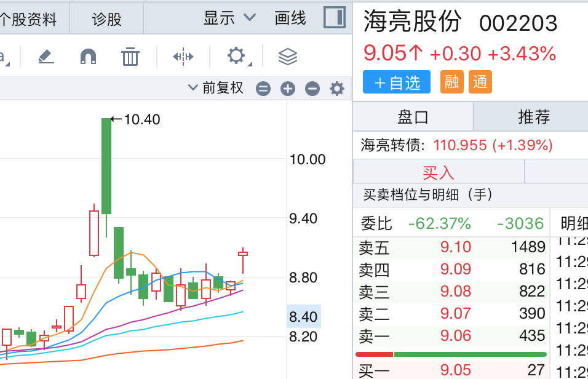Open the 前复权 adjustment dropdown

point(216,88)
